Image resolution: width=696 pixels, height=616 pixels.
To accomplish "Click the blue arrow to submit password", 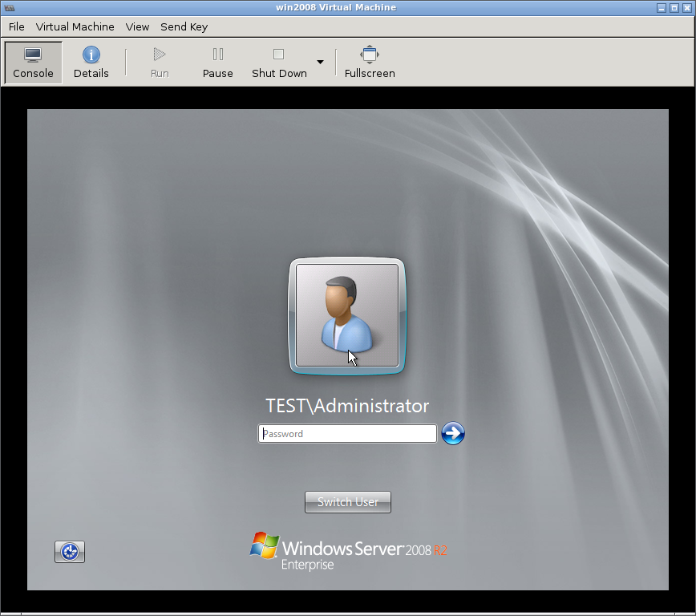I will (x=453, y=434).
